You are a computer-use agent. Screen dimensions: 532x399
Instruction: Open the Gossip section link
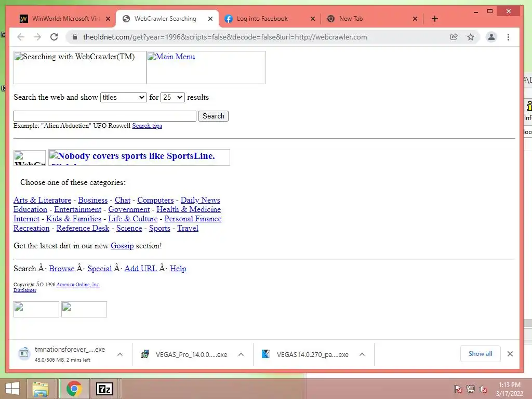(x=122, y=246)
